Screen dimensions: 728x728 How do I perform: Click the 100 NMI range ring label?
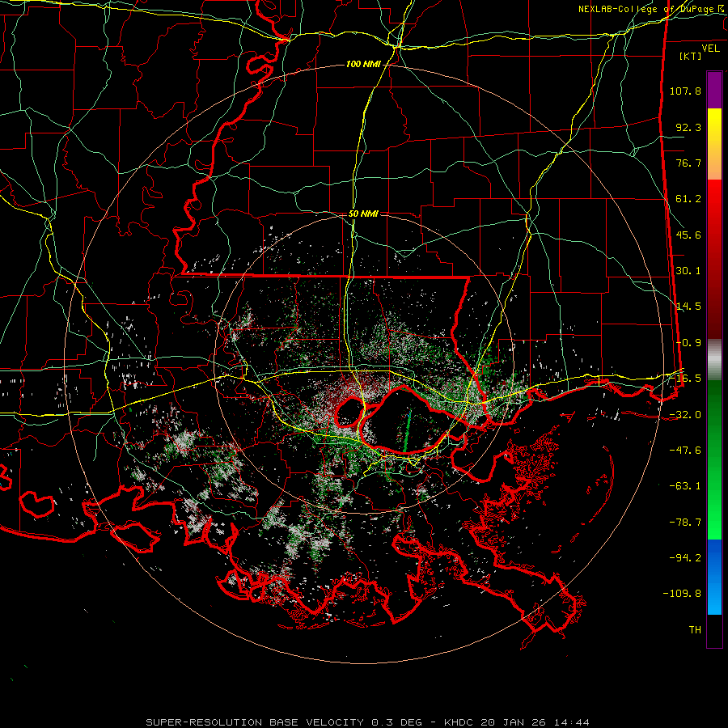(363, 64)
